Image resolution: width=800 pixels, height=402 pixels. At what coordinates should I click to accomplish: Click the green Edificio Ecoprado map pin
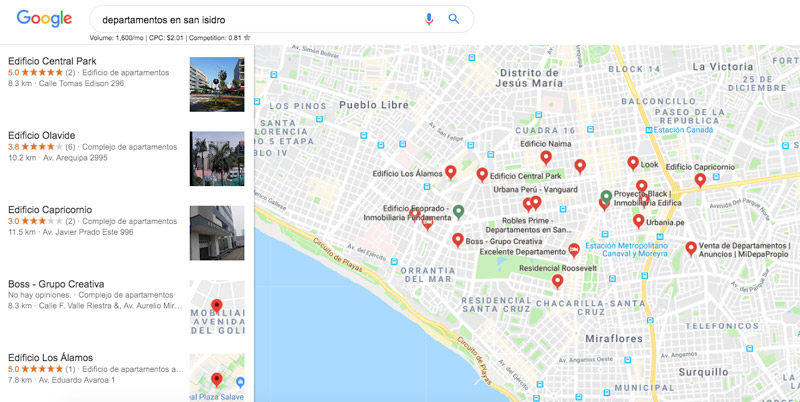click(x=459, y=212)
